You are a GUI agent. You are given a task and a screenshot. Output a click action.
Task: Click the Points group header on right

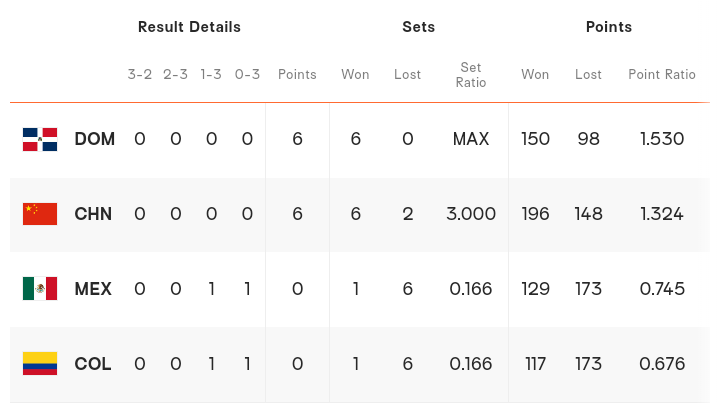(x=609, y=27)
